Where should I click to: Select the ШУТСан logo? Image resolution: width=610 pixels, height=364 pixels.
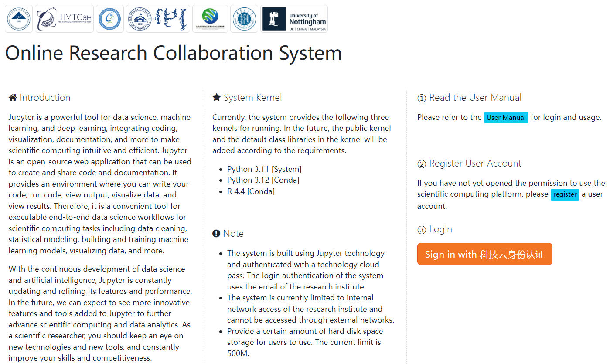64,18
